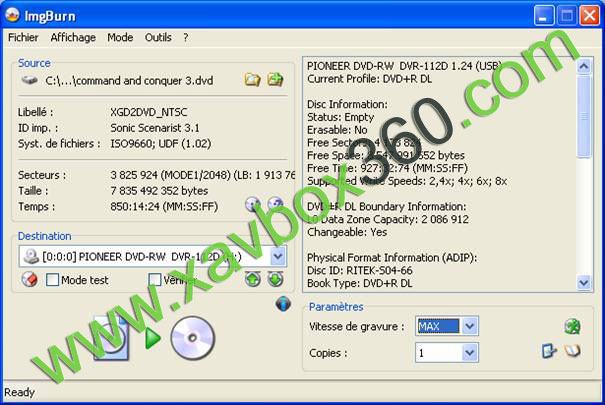Viewport: 605px width, 405px height.
Task: Click the info panel scroll-down arrow
Action: [x=584, y=283]
